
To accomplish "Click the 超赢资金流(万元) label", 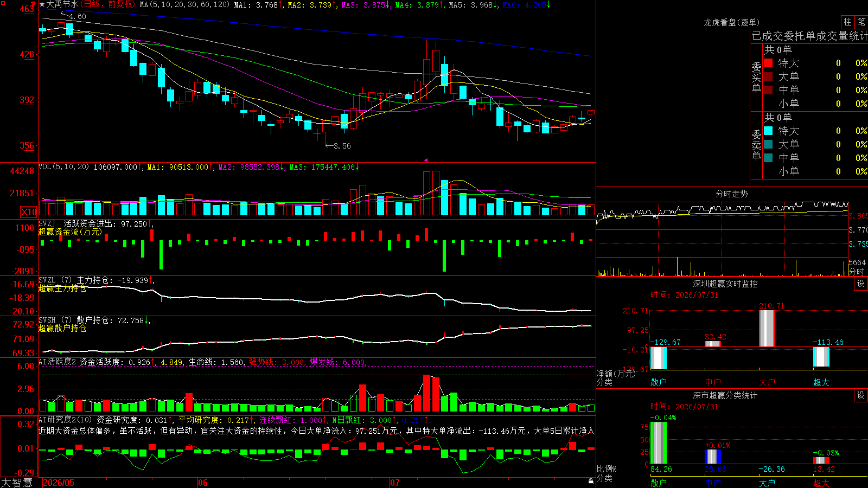I will [x=70, y=232].
